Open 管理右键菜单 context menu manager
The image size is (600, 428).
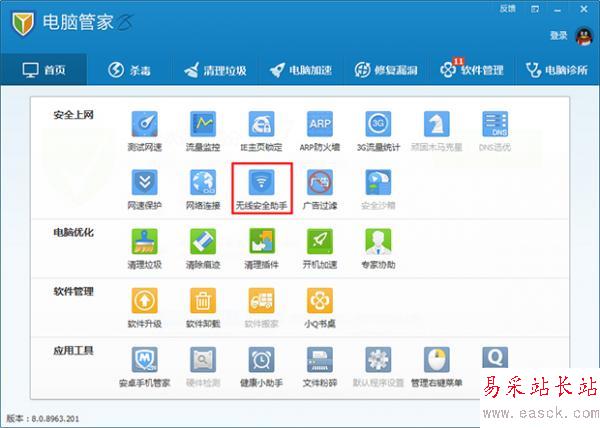click(x=437, y=367)
